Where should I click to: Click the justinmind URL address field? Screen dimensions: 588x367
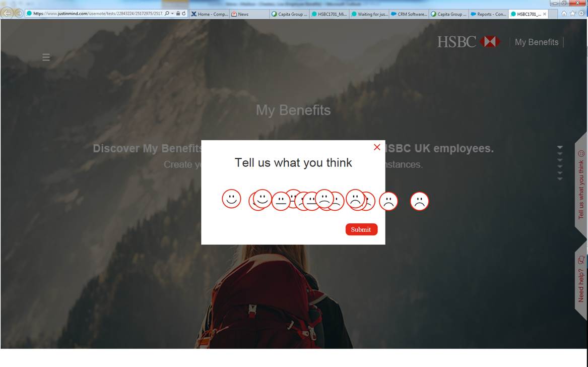click(97, 14)
